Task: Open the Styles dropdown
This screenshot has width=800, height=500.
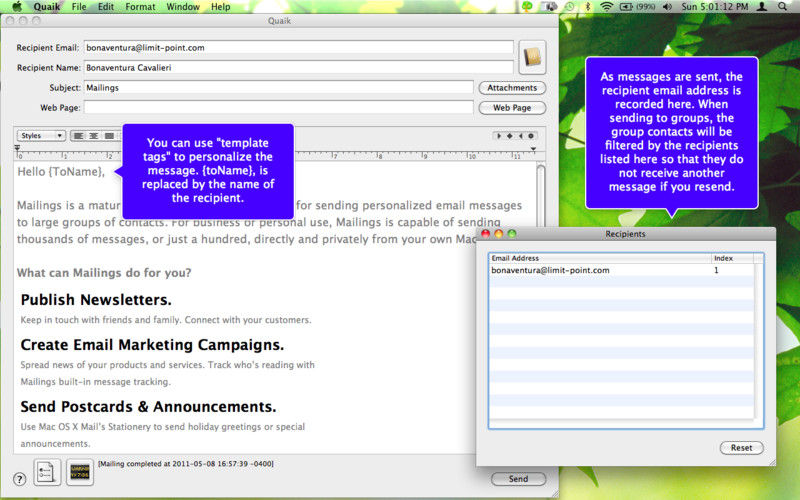Action: pos(41,136)
